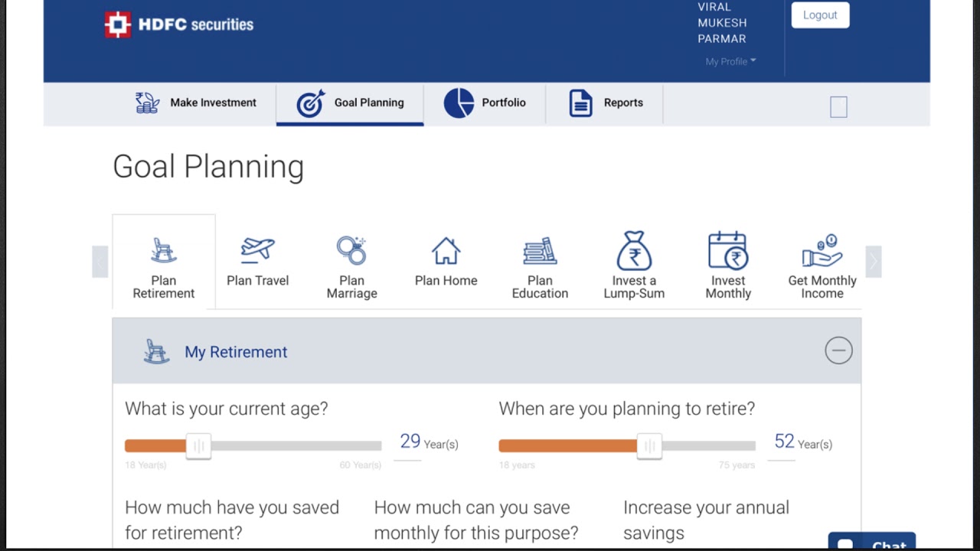Image resolution: width=980 pixels, height=551 pixels.
Task: Click the current age slider handle
Action: pos(198,445)
